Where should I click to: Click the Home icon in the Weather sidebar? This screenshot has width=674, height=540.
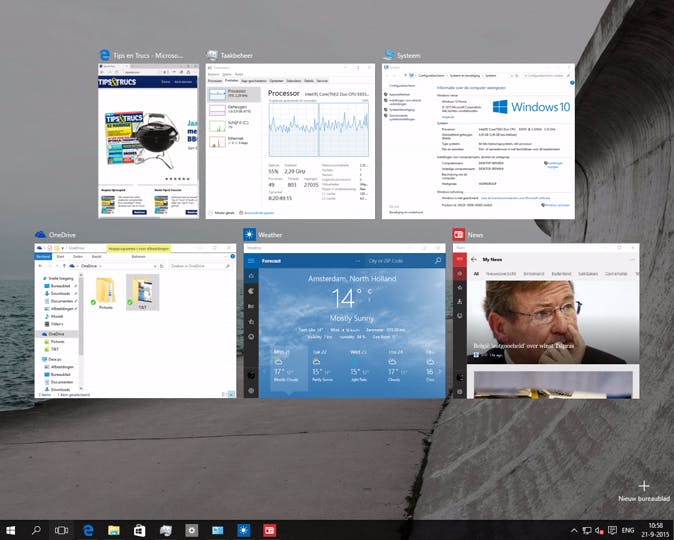click(251, 276)
